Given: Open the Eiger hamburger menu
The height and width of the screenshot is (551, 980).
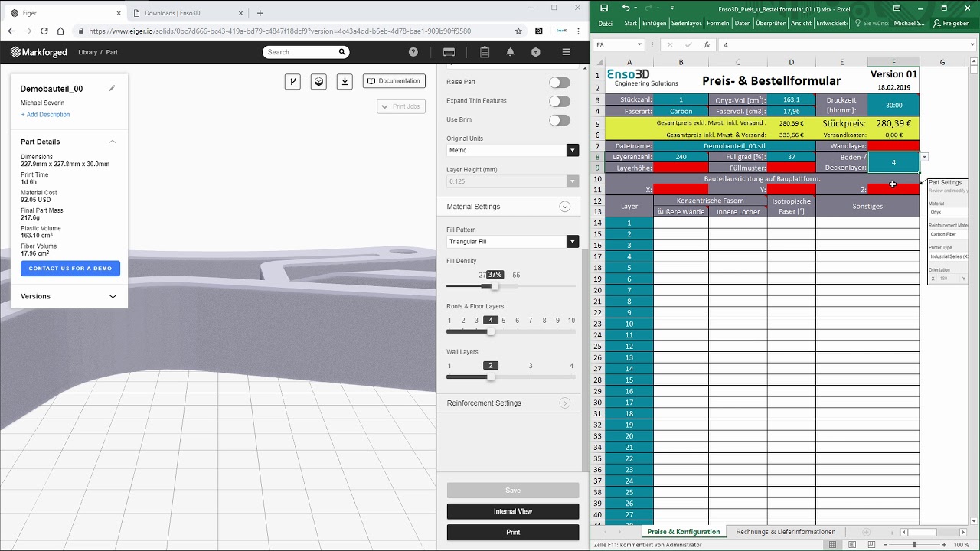Looking at the screenshot, I should tap(566, 52).
